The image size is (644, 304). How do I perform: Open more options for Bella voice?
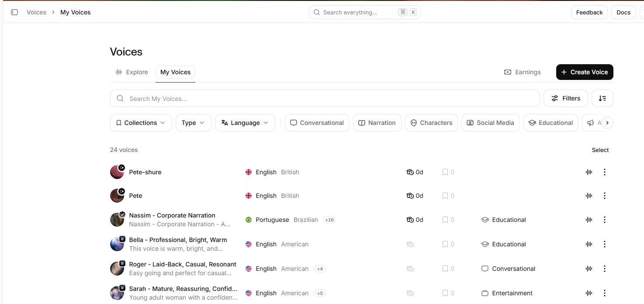tap(605, 244)
